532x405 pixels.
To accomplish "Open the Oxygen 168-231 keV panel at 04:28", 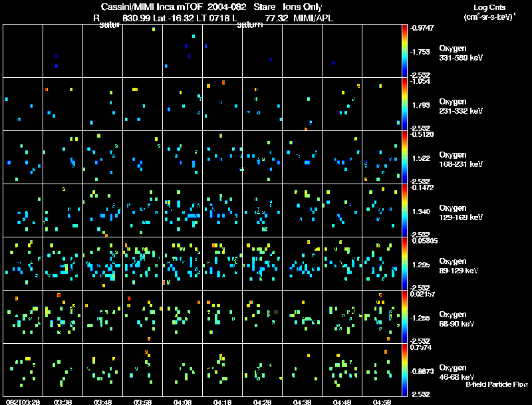I will pyautogui.click(x=262, y=157).
